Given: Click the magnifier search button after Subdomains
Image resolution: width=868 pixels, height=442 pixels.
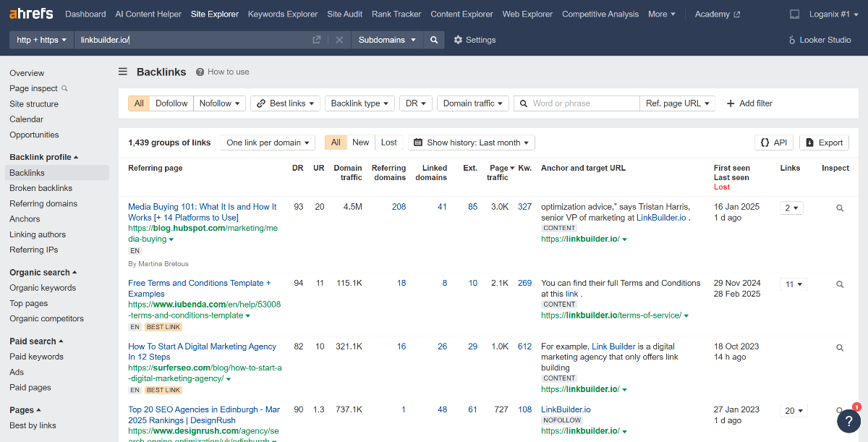Looking at the screenshot, I should [x=434, y=40].
